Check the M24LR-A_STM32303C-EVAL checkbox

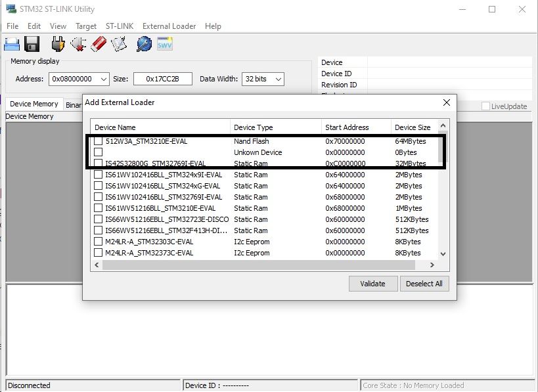[x=98, y=242]
